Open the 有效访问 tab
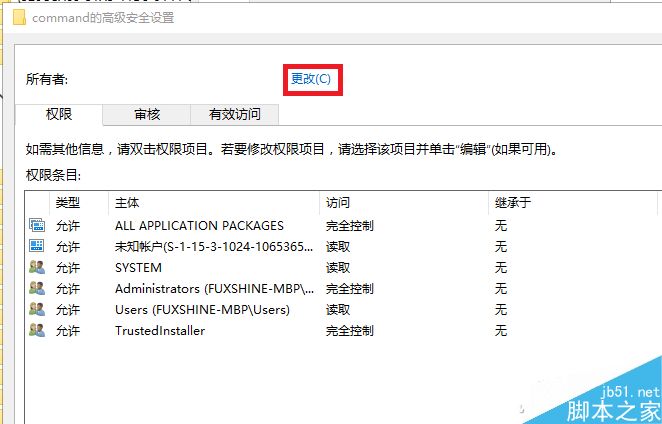This screenshot has height=424, width=662. pyautogui.click(x=235, y=114)
